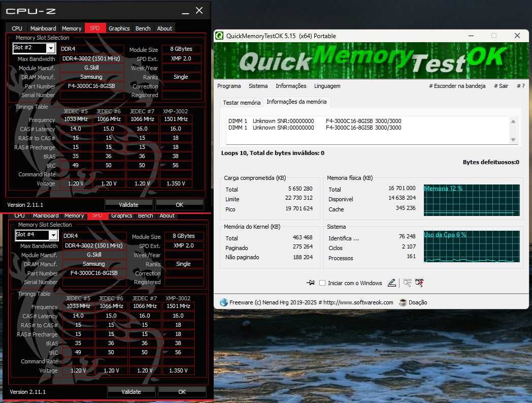This screenshot has height=403, width=532.
Task: Click OK in the upper CPU-Z window
Action: (x=180, y=205)
